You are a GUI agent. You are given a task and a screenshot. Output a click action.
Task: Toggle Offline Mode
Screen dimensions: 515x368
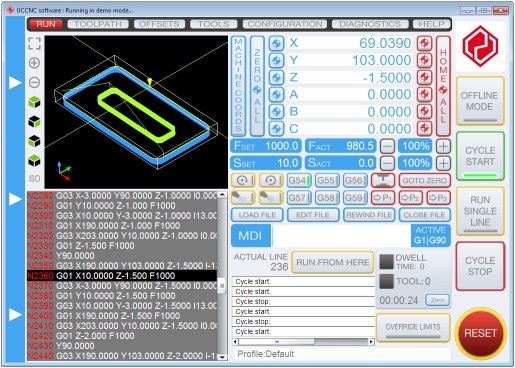tap(480, 101)
